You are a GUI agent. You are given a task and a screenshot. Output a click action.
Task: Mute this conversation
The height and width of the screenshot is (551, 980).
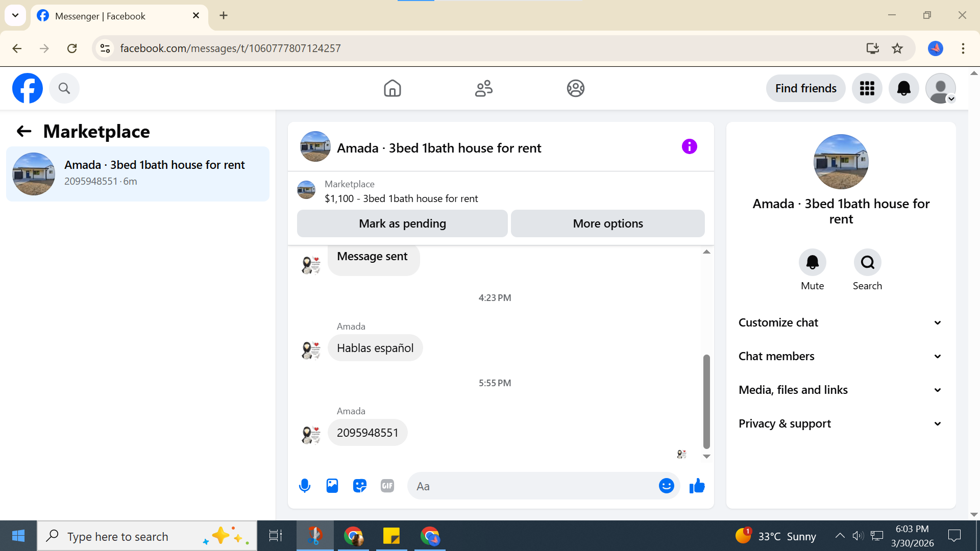pyautogui.click(x=812, y=262)
